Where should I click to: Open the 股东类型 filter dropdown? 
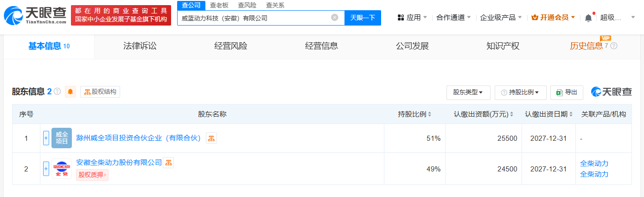(468, 92)
